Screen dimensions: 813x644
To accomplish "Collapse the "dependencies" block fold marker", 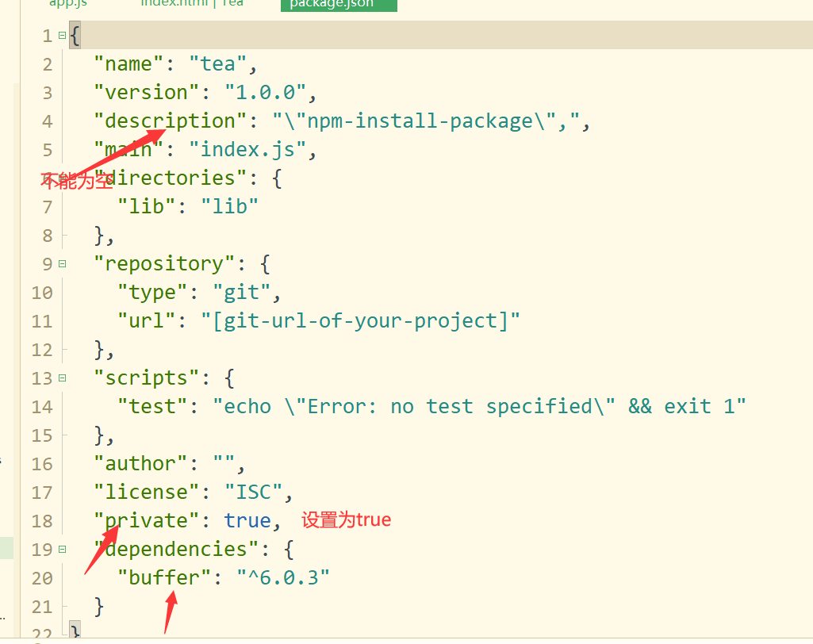I will (x=62, y=549).
